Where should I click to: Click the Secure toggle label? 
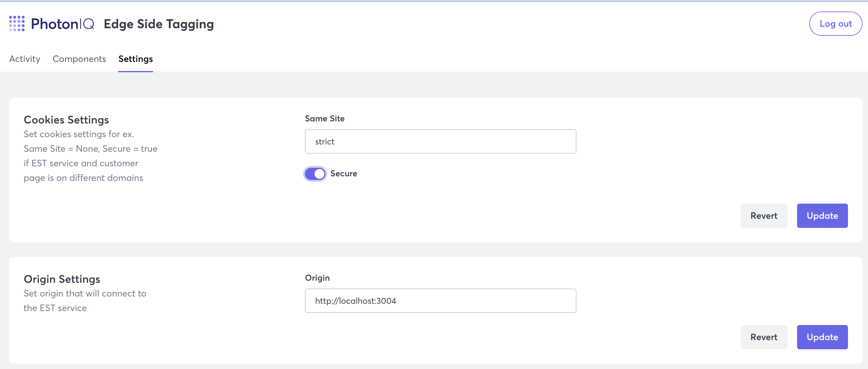(343, 173)
